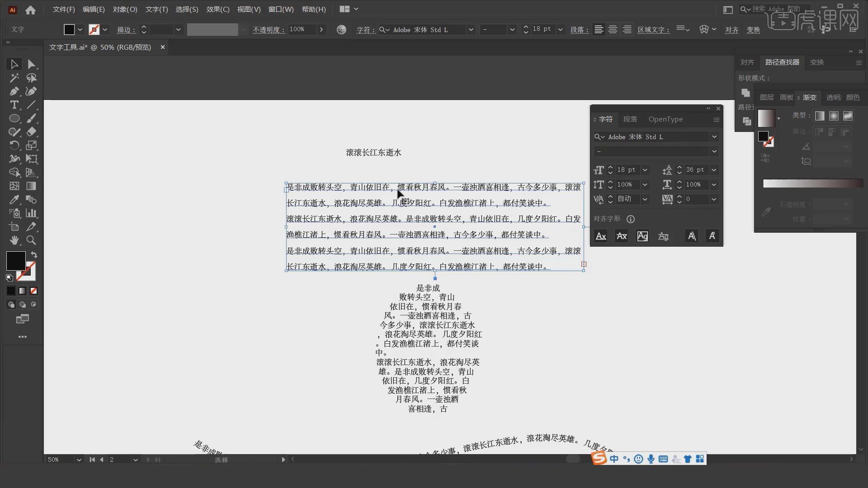Select the Shape Builder tool

tap(14, 173)
